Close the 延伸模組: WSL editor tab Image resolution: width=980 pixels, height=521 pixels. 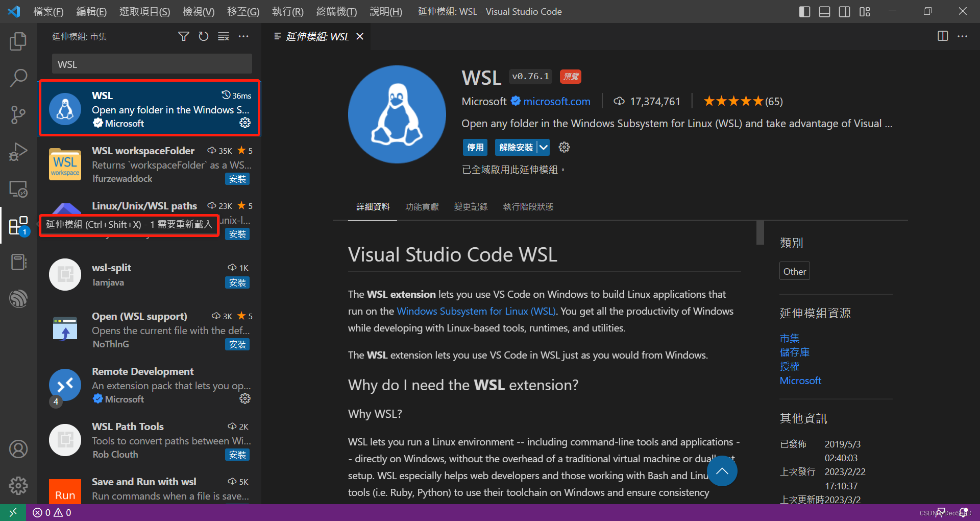coord(360,36)
